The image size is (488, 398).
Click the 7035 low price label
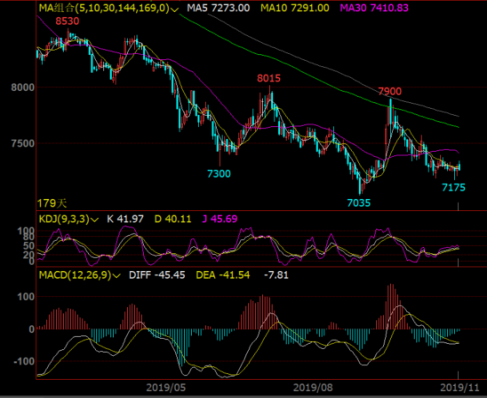click(359, 203)
